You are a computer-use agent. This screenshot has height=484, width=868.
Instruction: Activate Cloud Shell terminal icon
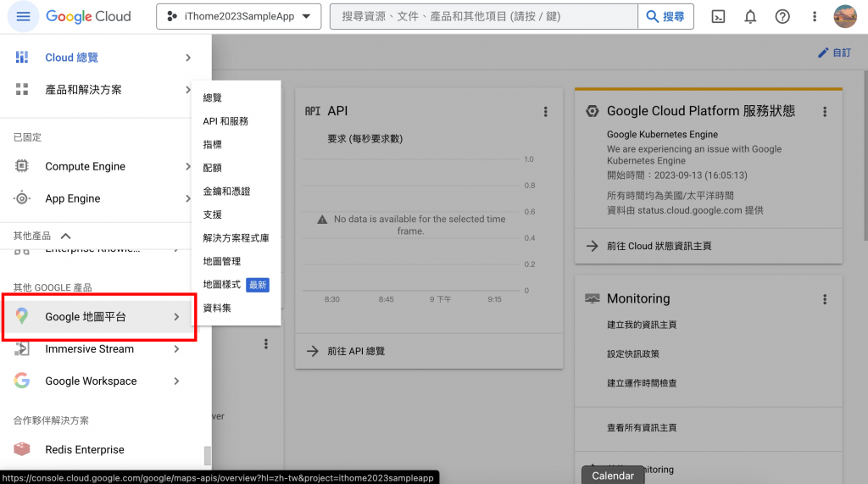[718, 17]
